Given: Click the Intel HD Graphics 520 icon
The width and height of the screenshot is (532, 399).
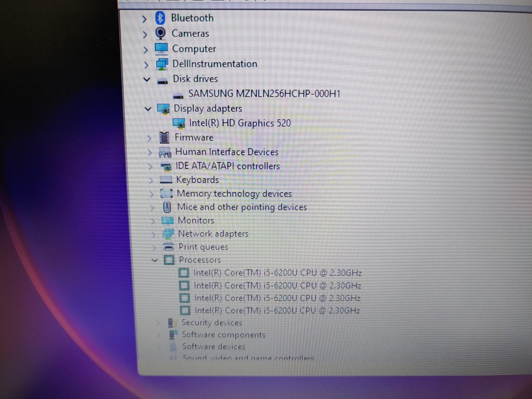Looking at the screenshot, I should point(179,123).
